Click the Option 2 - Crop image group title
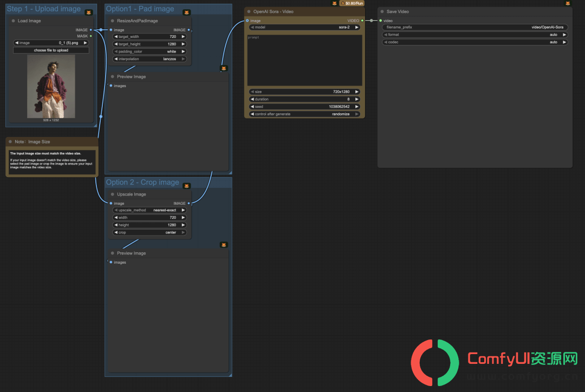 tap(142, 182)
